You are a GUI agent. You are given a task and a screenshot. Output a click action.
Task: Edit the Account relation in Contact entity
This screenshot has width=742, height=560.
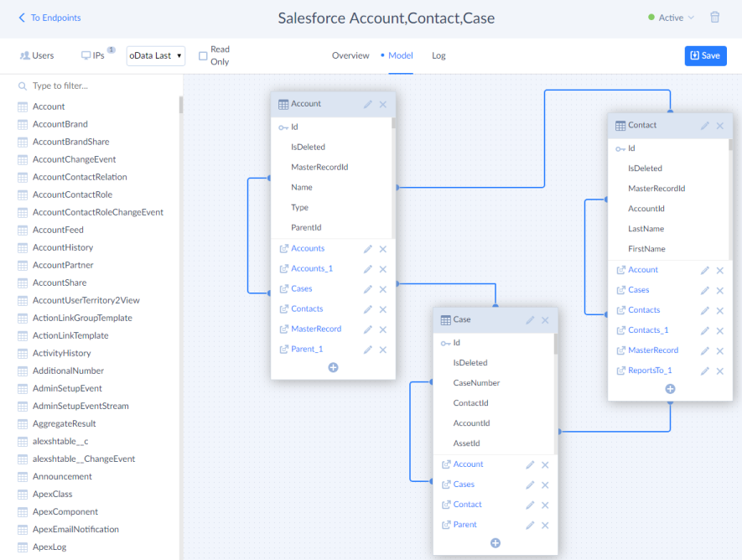tap(704, 271)
